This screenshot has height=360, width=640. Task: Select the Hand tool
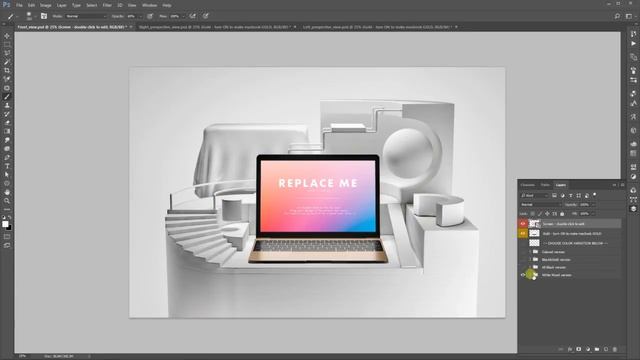click(7, 192)
